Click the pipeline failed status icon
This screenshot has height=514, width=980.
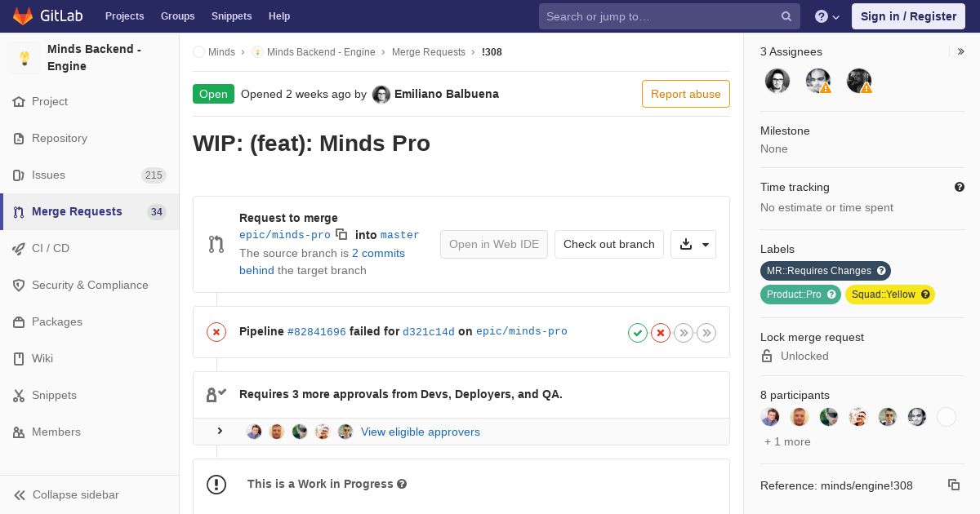coord(216,331)
